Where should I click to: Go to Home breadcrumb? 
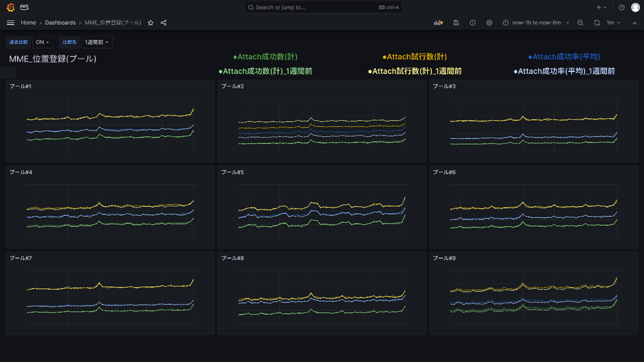29,23
